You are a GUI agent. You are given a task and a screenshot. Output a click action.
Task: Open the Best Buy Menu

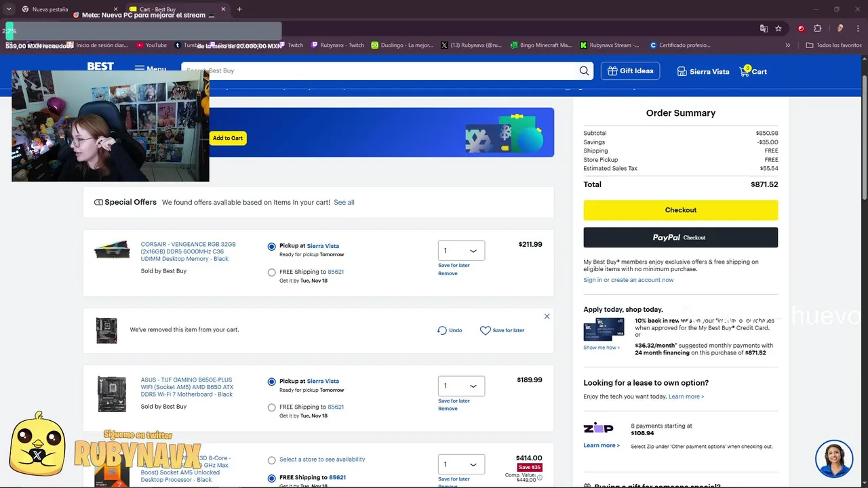(x=150, y=69)
